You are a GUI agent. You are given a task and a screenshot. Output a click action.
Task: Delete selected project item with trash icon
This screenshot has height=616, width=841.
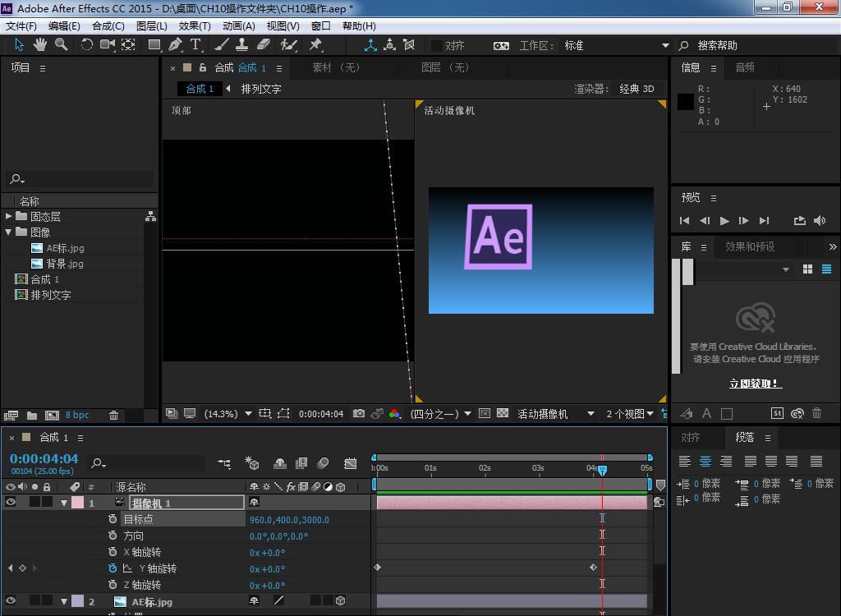[113, 415]
